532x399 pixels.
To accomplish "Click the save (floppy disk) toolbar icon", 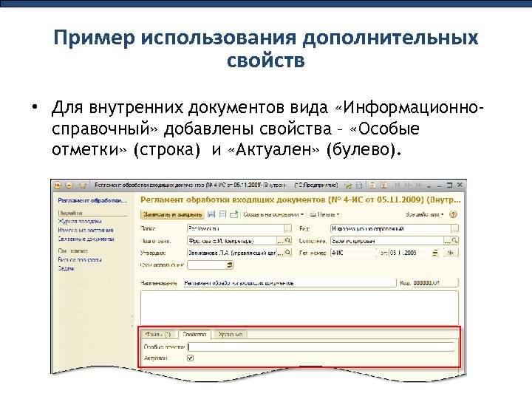I will 211,214.
